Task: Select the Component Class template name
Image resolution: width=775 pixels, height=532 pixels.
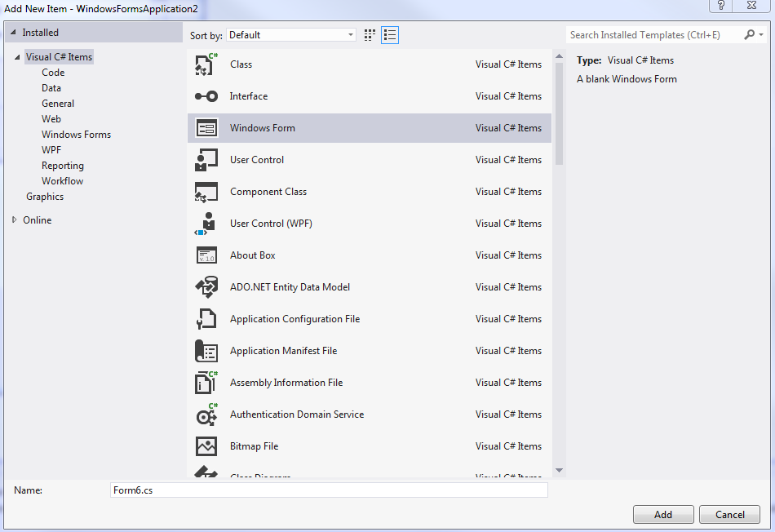Action: pos(268,192)
